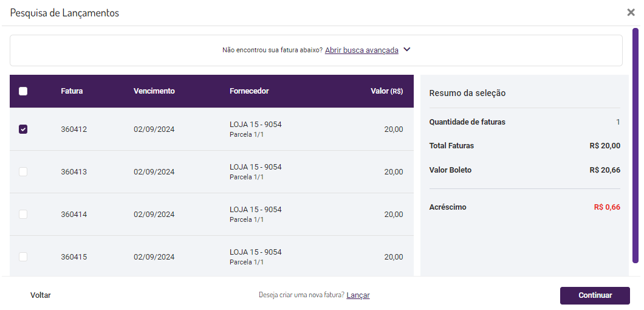Open the Lançar link to create invoice
The height and width of the screenshot is (310, 644).
[x=358, y=295]
